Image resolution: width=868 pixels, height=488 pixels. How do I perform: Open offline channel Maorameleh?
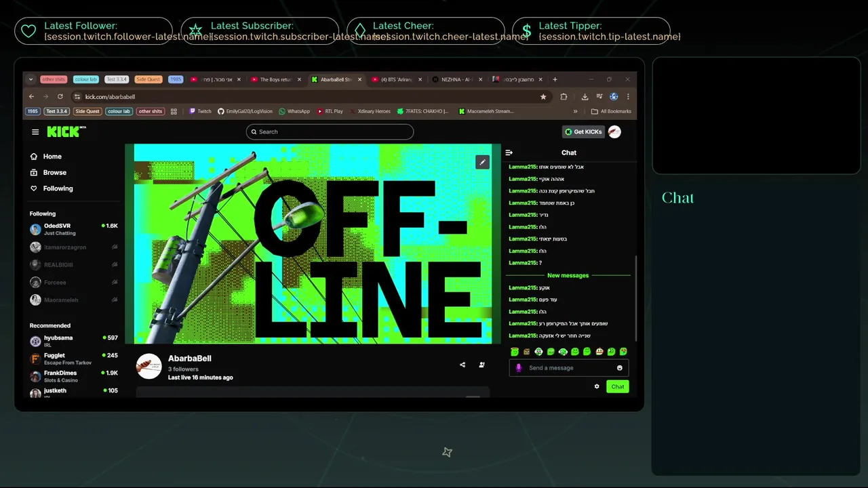click(74, 300)
